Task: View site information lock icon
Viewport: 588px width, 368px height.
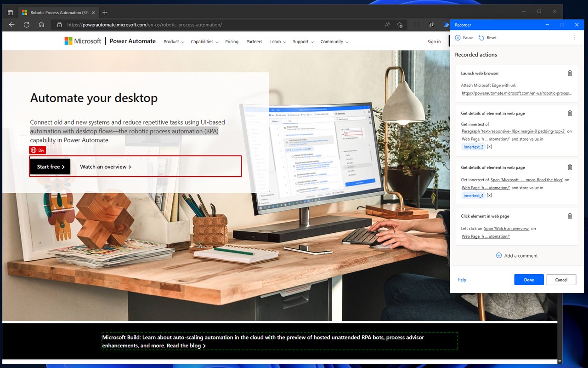Action: 59,25
